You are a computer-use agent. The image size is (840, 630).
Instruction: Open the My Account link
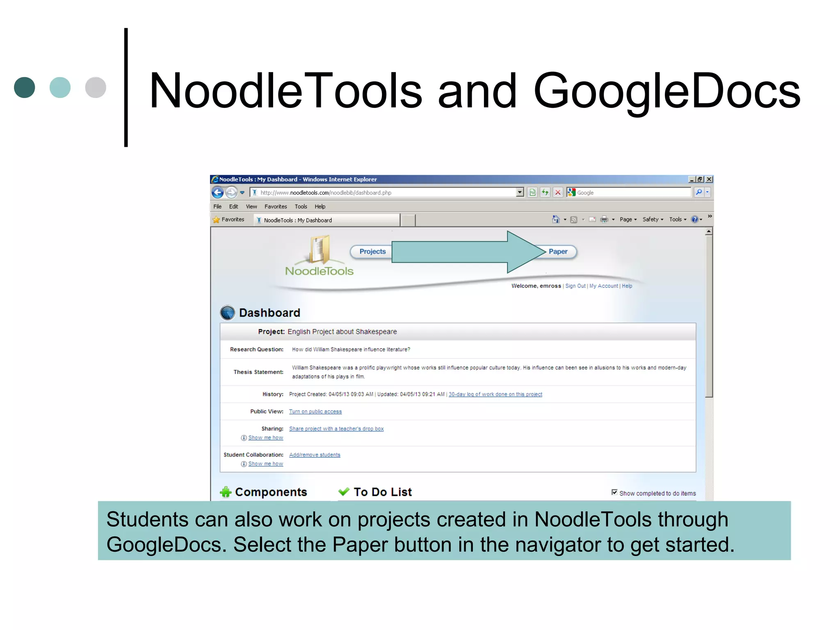[x=604, y=286]
